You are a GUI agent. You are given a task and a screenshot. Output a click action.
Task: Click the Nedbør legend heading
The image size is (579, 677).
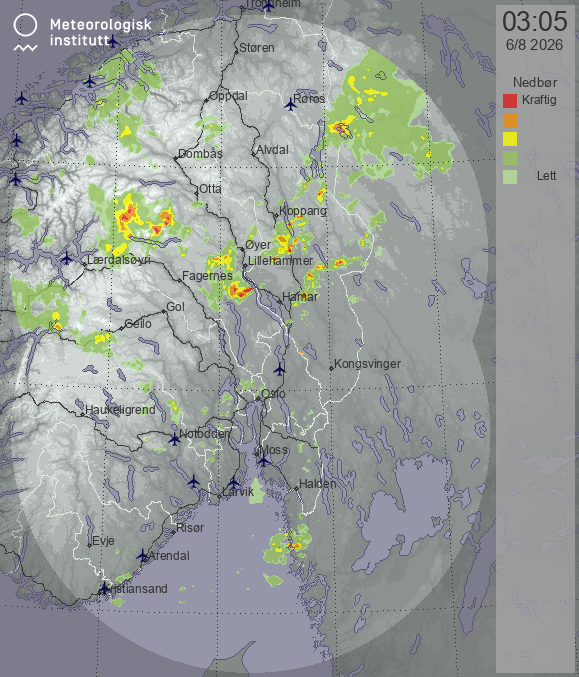point(535,82)
